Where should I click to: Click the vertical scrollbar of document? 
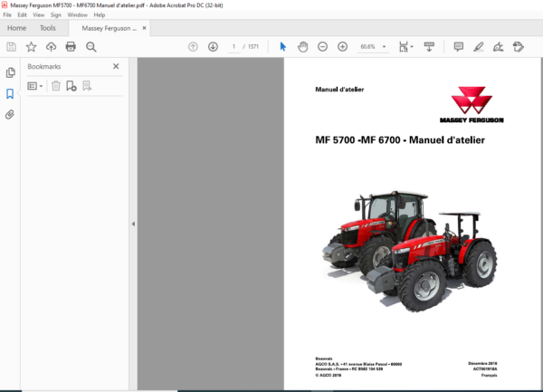click(x=541, y=224)
